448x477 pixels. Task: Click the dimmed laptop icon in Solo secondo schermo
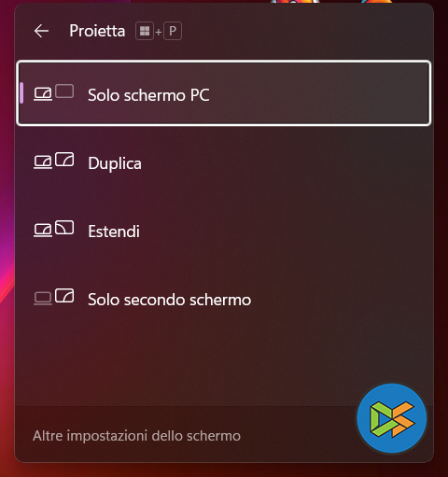[x=43, y=299]
